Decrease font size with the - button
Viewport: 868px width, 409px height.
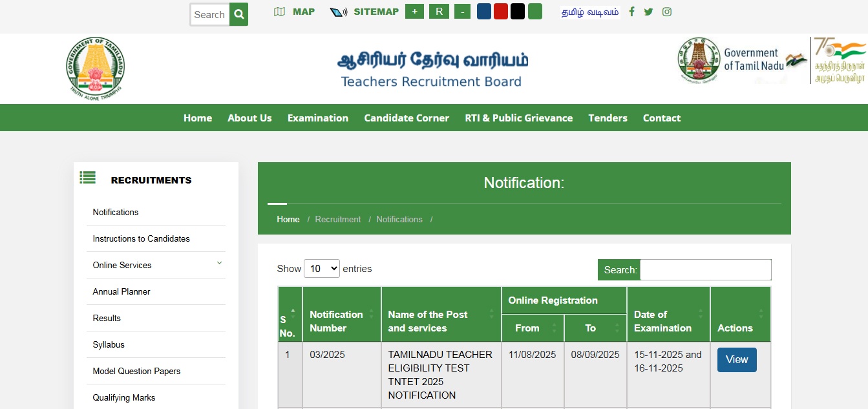point(462,12)
